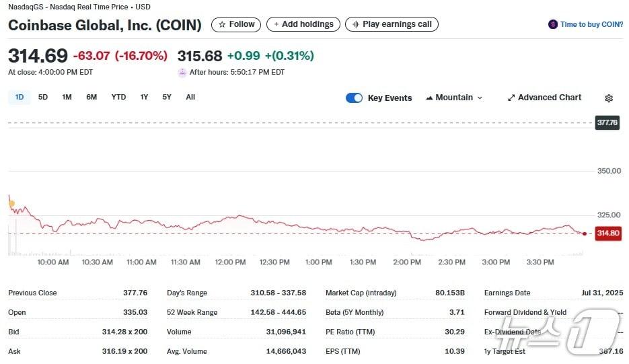Click the star icon on Follow
This screenshot has height=364, width=629.
point(222,24)
